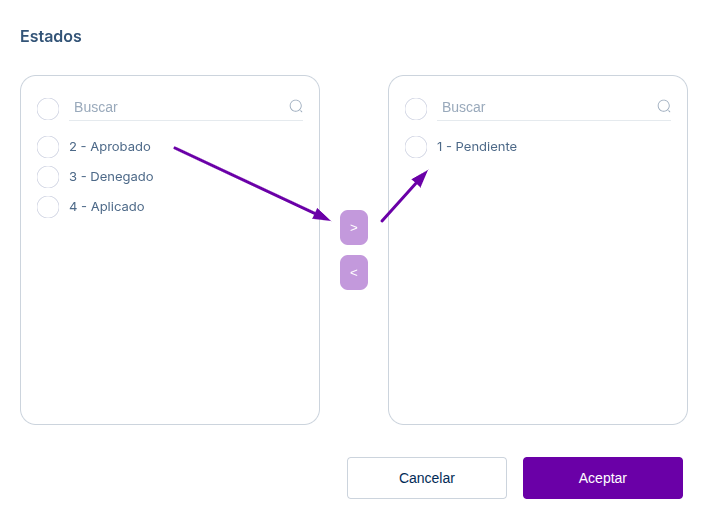Click the move-right arrow button
Screen dimensions: 705x517
tap(354, 228)
